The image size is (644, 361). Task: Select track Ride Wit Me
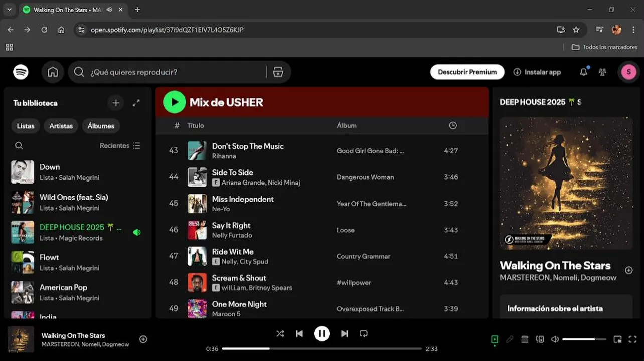point(233,252)
